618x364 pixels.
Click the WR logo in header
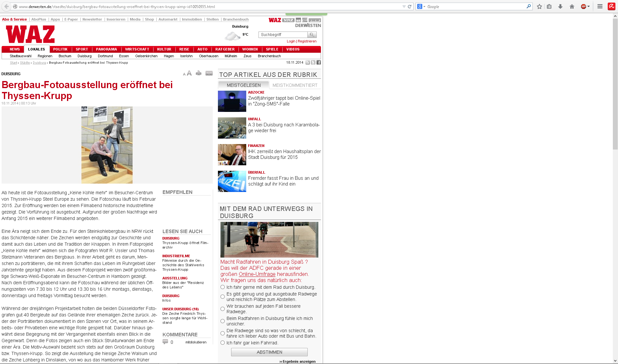(x=298, y=20)
